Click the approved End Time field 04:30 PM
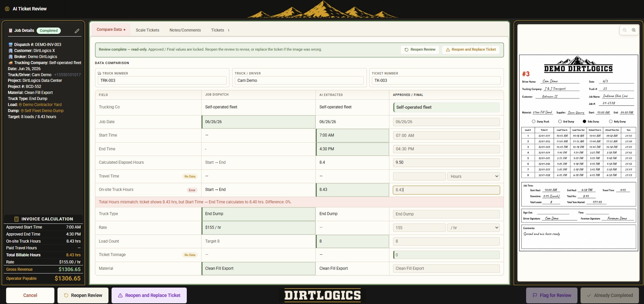The image size is (644, 304). pos(446,149)
